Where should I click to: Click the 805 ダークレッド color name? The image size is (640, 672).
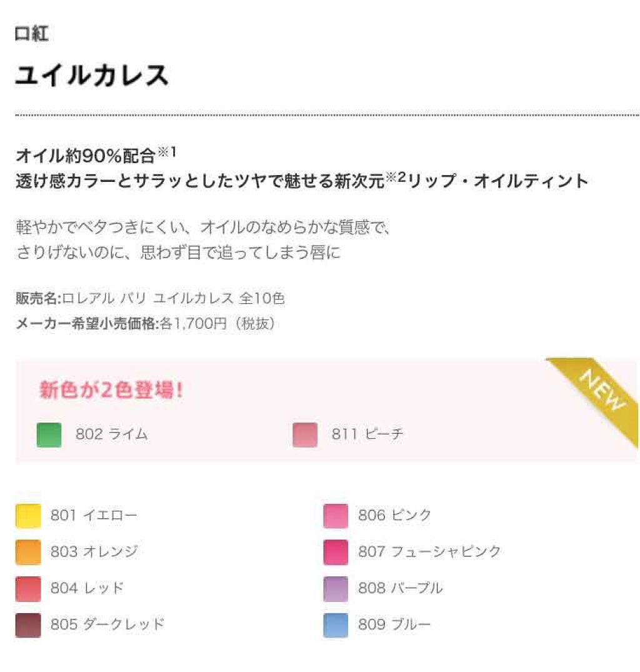[107, 624]
